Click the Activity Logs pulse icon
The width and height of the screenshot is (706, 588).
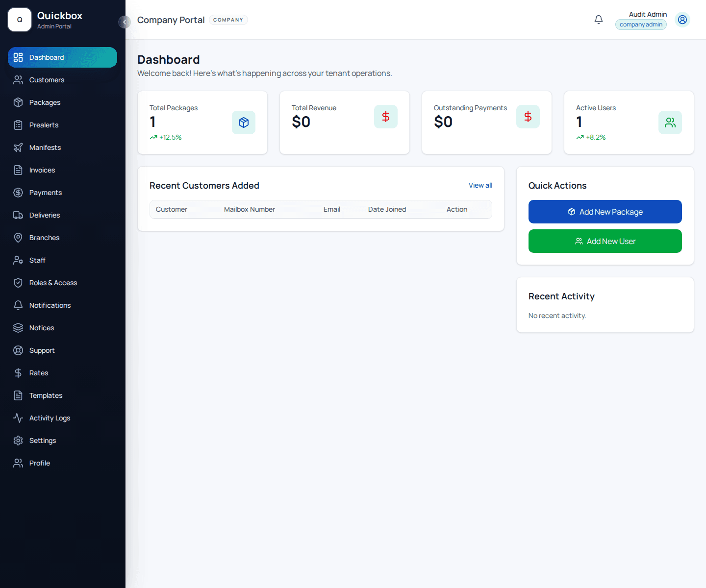pos(18,418)
